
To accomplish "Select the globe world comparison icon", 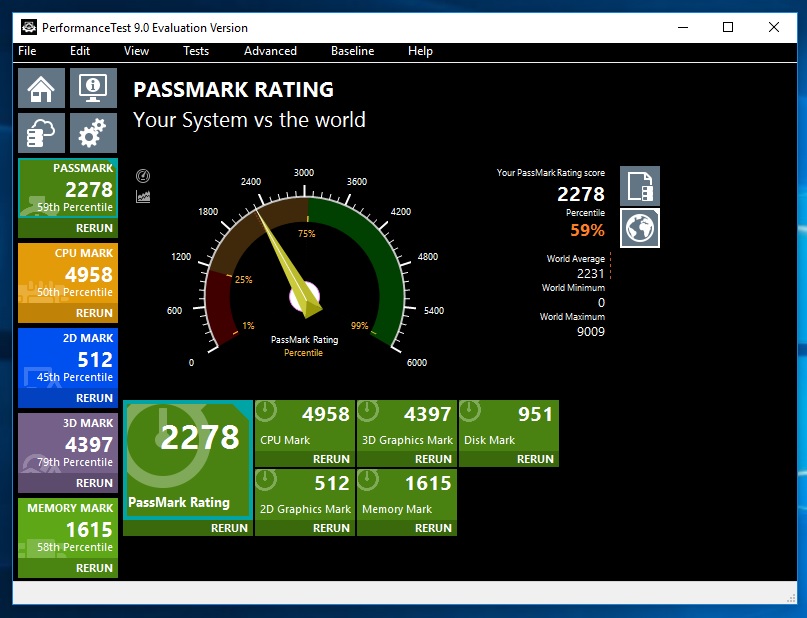I will (639, 228).
